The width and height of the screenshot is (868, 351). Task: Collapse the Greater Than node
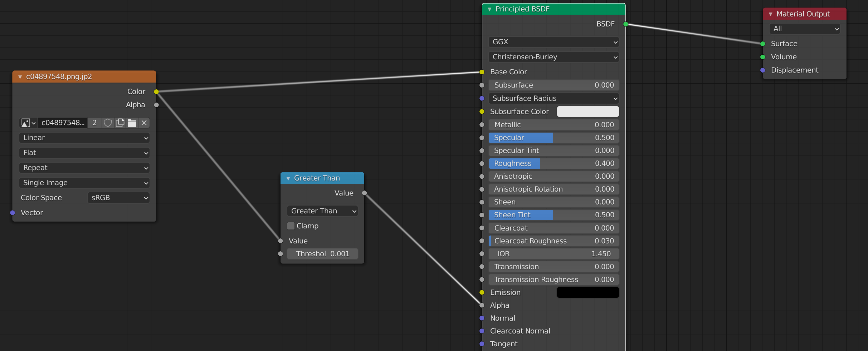click(x=288, y=178)
